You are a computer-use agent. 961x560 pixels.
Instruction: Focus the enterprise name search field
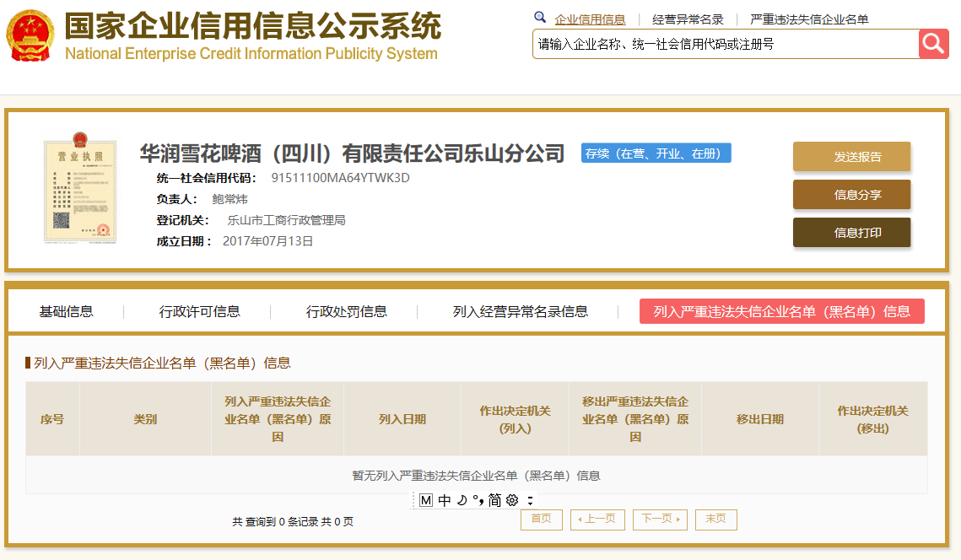tap(726, 44)
